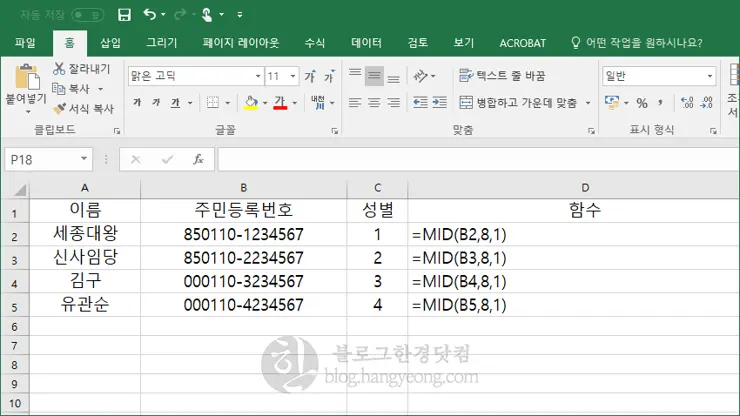Open the merge and center dropdown arrow

(x=588, y=102)
